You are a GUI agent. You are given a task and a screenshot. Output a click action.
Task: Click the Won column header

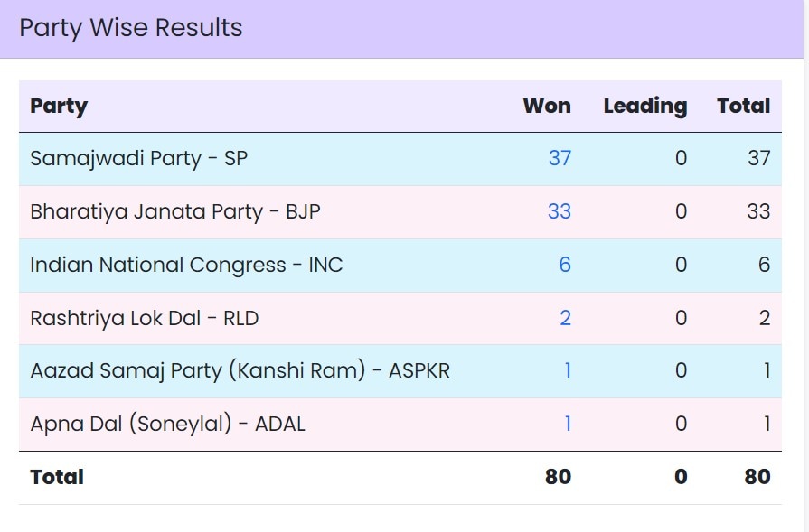[x=547, y=107]
